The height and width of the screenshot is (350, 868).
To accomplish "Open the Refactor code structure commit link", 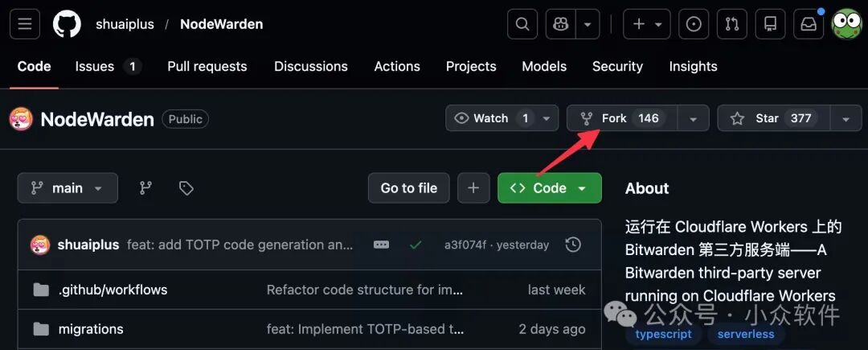I will (x=365, y=290).
